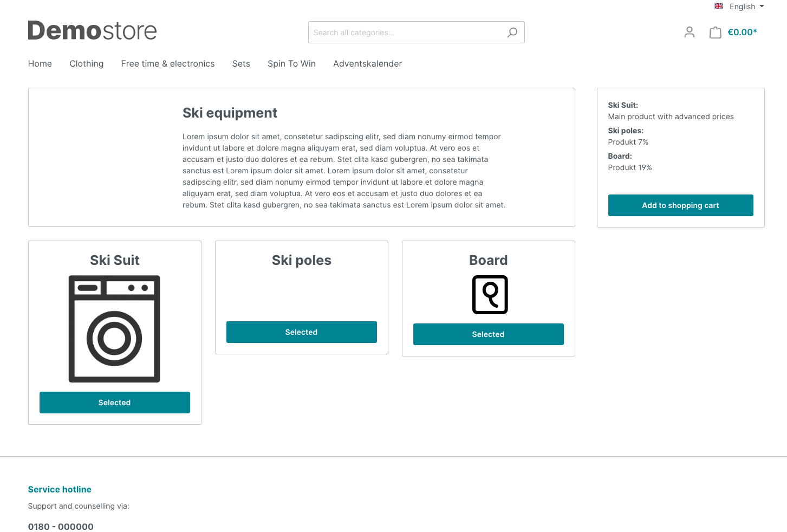Click the 'Produkt 19%' summary text
Image resolution: width=787 pixels, height=532 pixels.
(630, 167)
